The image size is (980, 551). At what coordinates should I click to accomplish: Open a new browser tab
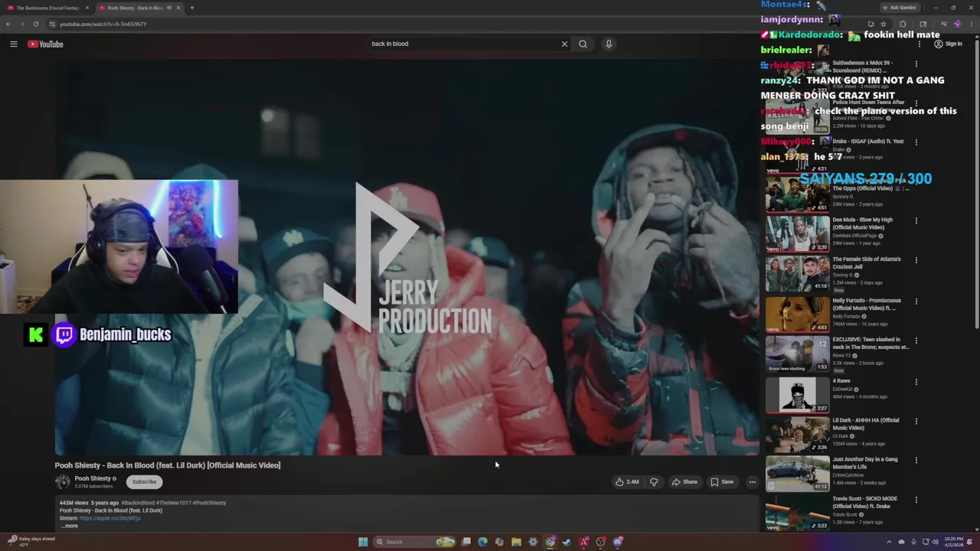191,8
